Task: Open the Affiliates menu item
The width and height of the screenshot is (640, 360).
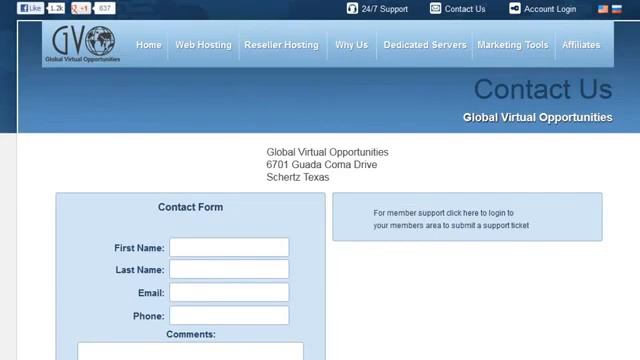Action: pos(581,45)
